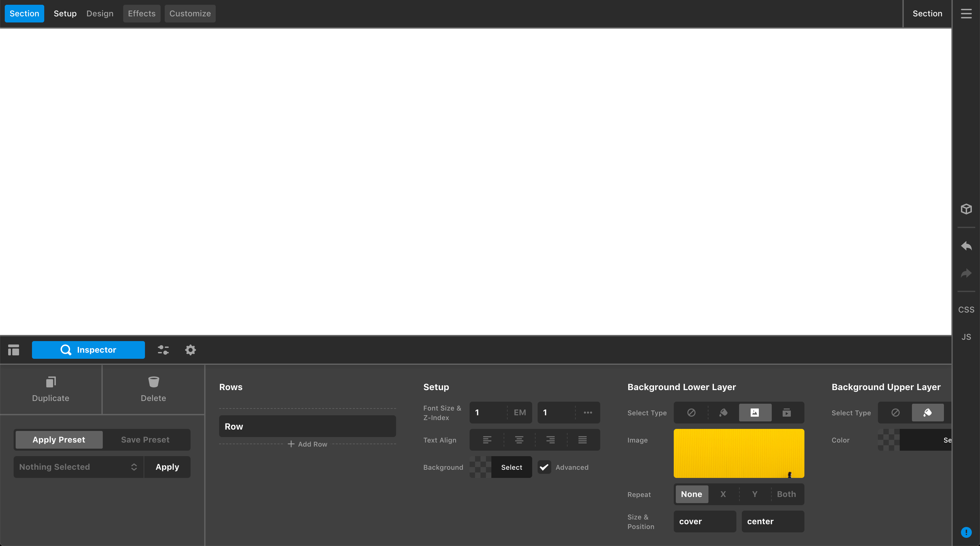Open the sliders settings icon
This screenshot has height=546, width=980.
(x=163, y=350)
